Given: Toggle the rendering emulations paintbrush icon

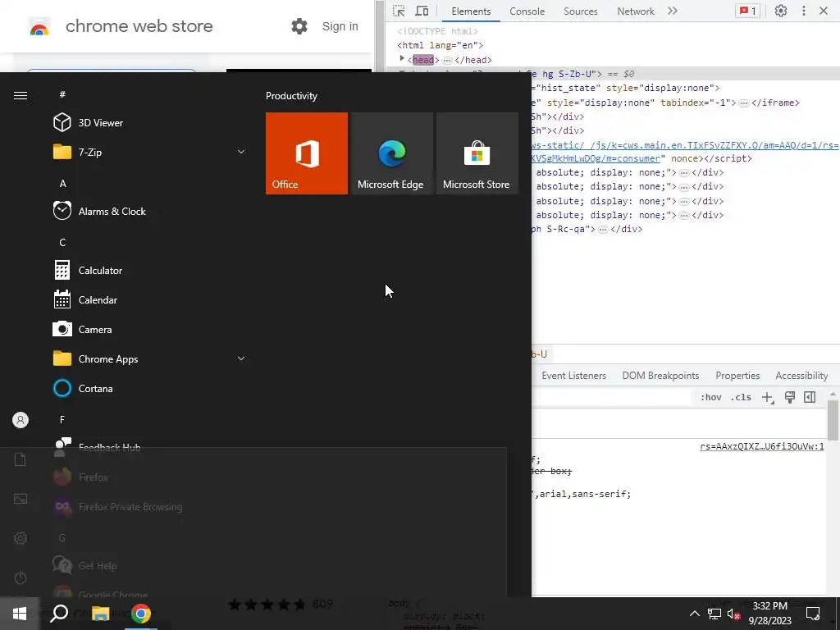Looking at the screenshot, I should coord(789,397).
